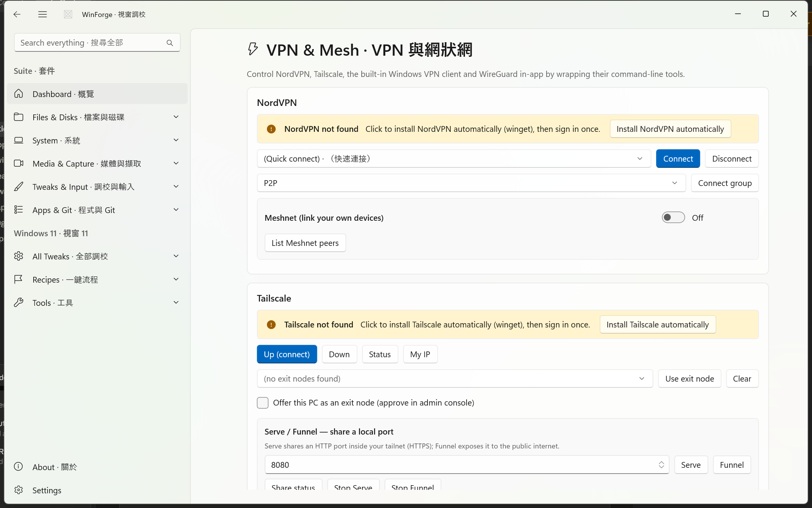
Task: Check Offer this PC as an exit node
Action: [263, 403]
